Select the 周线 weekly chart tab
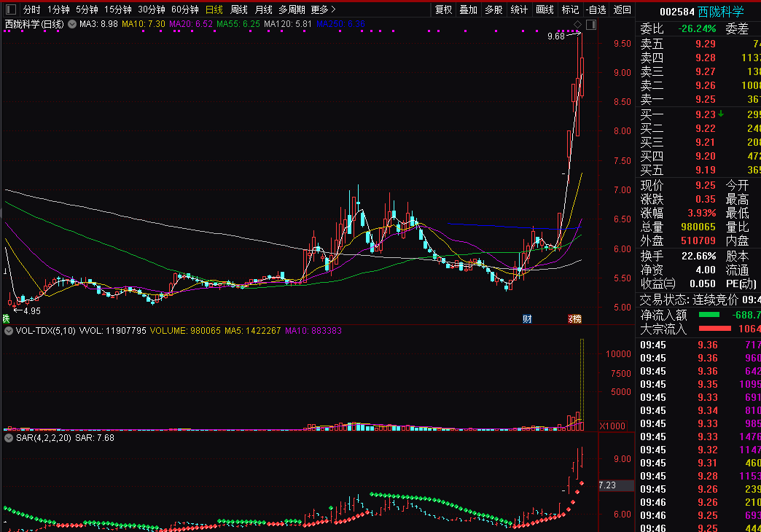 238,9
